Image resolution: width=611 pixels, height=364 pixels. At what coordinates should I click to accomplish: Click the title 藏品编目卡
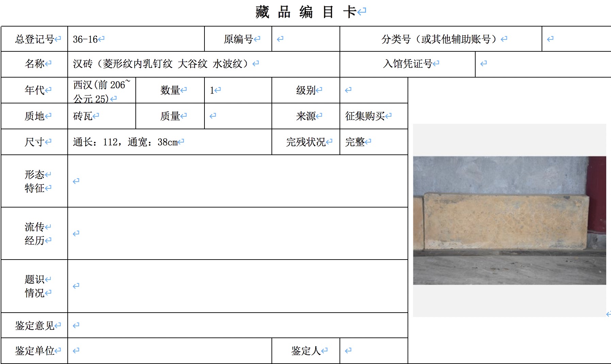coord(306,12)
